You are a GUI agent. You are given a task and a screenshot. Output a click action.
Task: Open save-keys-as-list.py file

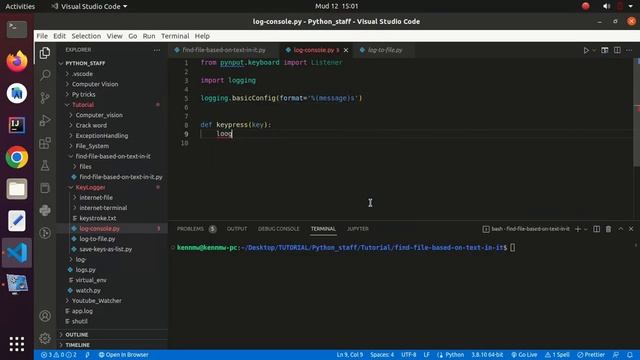(x=106, y=249)
